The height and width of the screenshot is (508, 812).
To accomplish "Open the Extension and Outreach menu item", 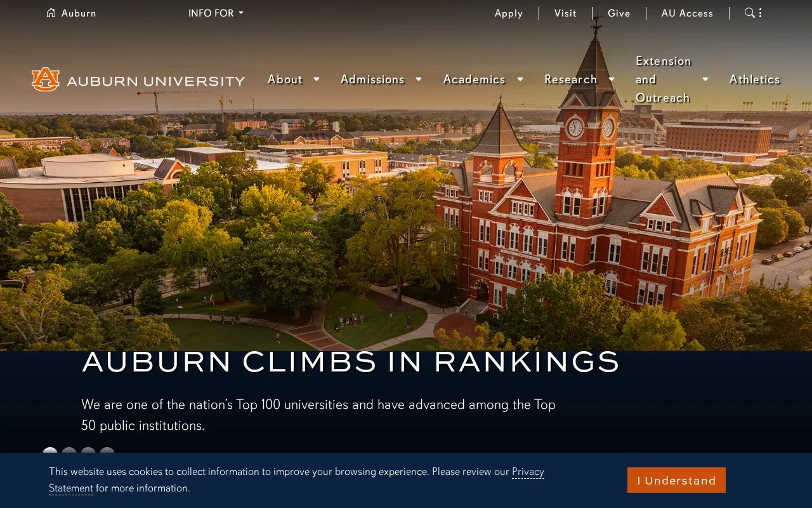I will coord(664,79).
